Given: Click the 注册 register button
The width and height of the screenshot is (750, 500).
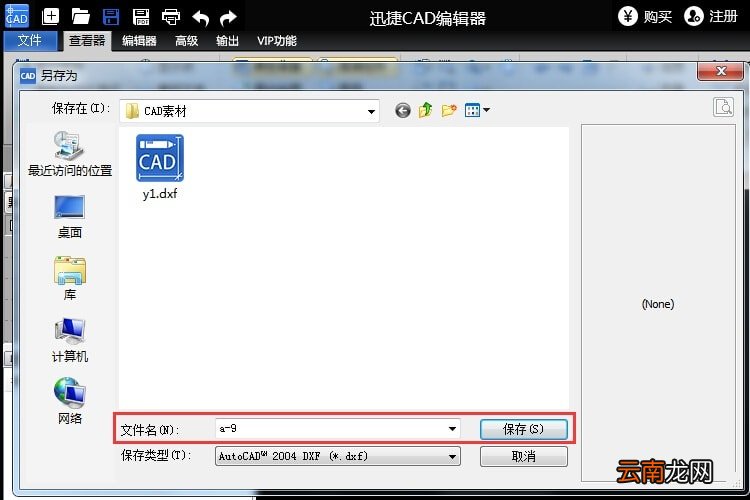Looking at the screenshot, I should point(711,17).
